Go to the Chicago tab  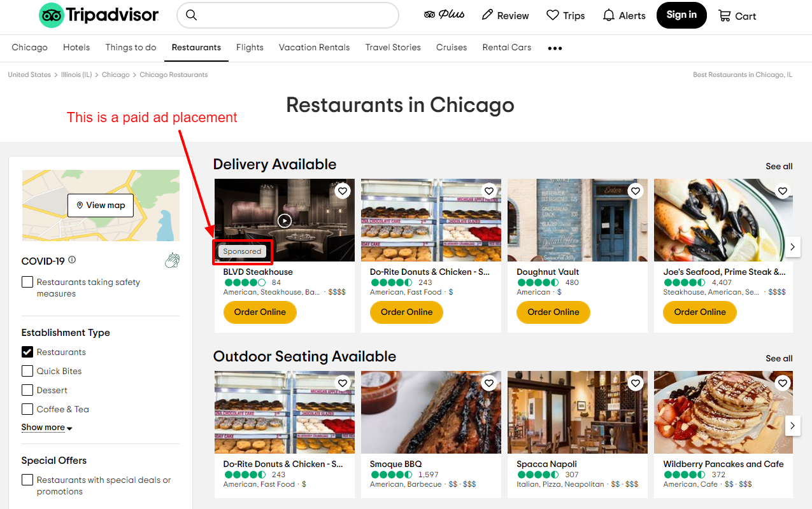(x=29, y=48)
